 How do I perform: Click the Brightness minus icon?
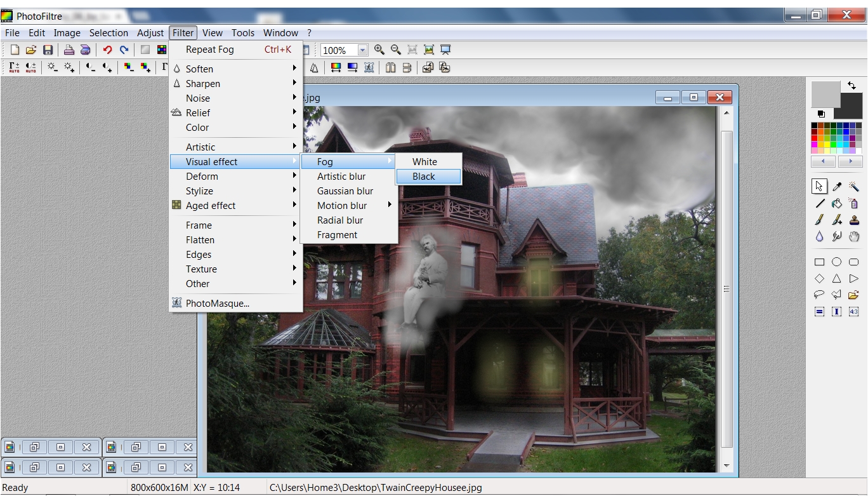[x=53, y=67]
